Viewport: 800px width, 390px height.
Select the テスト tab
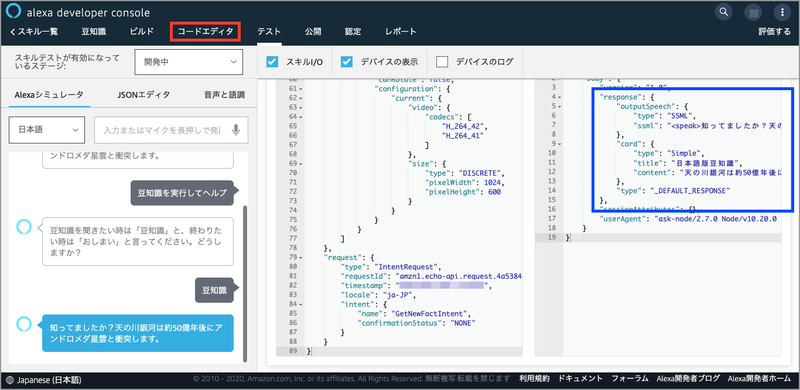(268, 32)
